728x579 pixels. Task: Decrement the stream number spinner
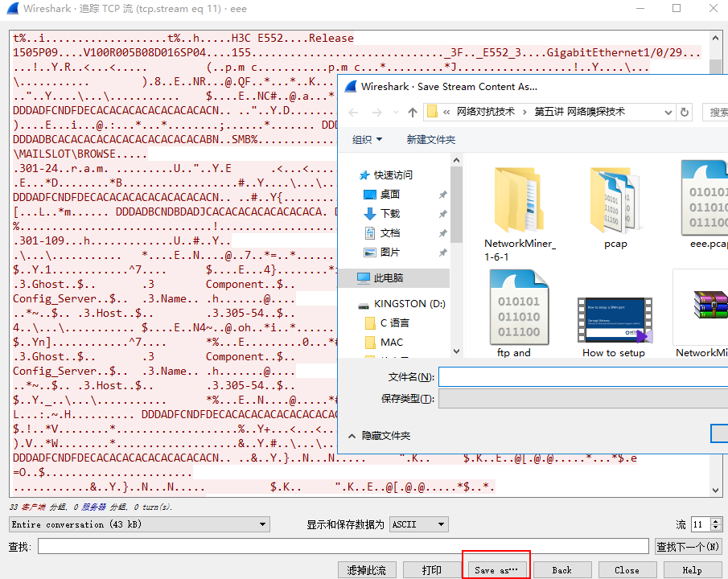click(x=716, y=528)
